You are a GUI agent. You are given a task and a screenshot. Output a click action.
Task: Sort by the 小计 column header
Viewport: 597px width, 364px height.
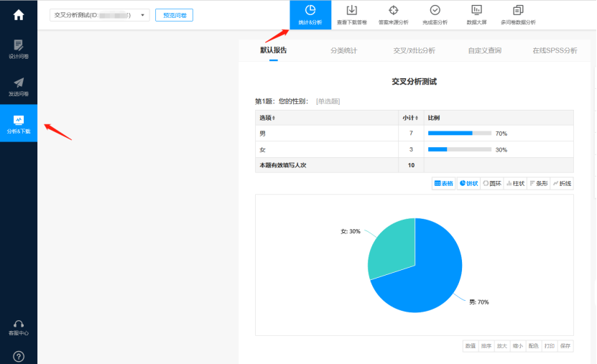pos(410,118)
